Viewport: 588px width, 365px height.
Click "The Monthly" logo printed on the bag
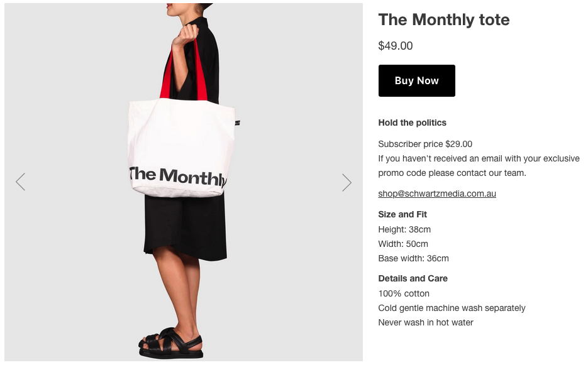coord(178,177)
